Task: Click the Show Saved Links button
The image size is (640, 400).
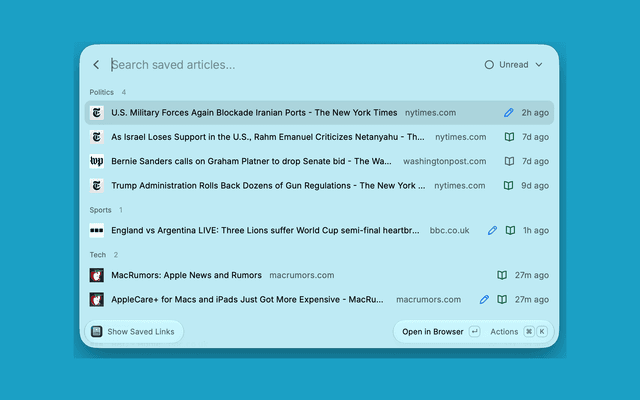Action: tap(134, 331)
